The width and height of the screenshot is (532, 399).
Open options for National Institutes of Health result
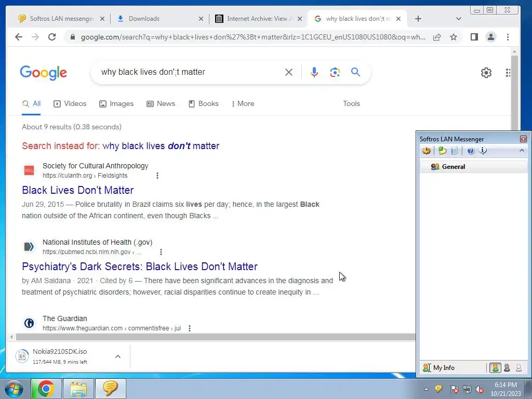[x=161, y=252]
